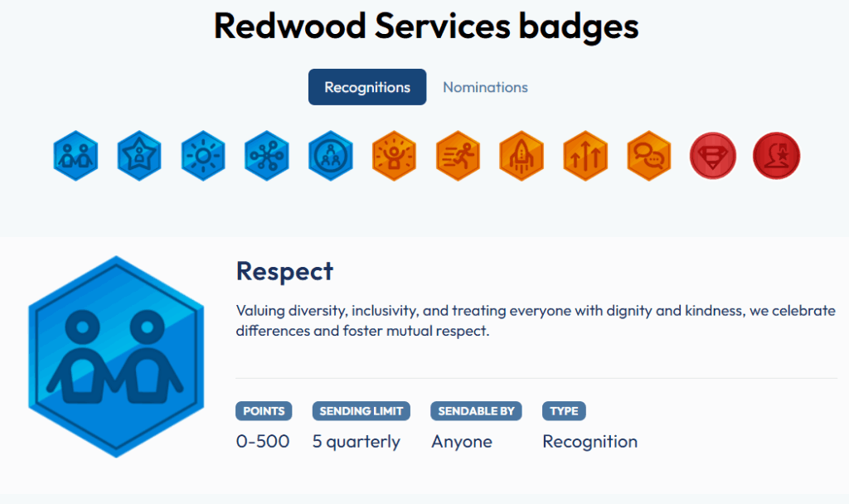
Task: Stay on the Recognitions tab
Action: (x=367, y=86)
